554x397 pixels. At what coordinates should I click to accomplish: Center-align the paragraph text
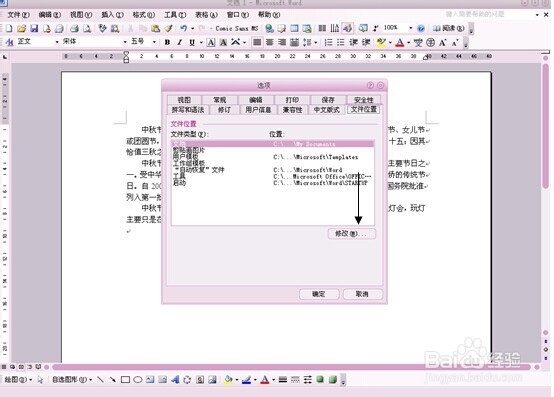(x=270, y=42)
